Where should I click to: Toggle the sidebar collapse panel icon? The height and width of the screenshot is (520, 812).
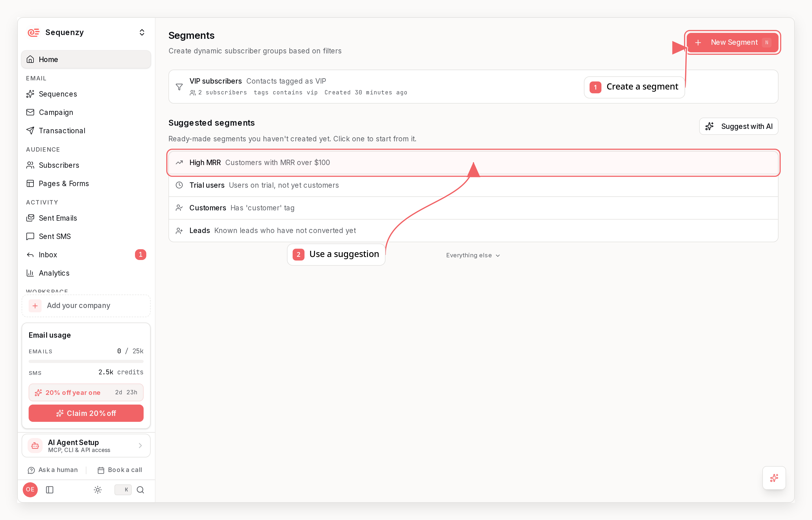click(50, 490)
